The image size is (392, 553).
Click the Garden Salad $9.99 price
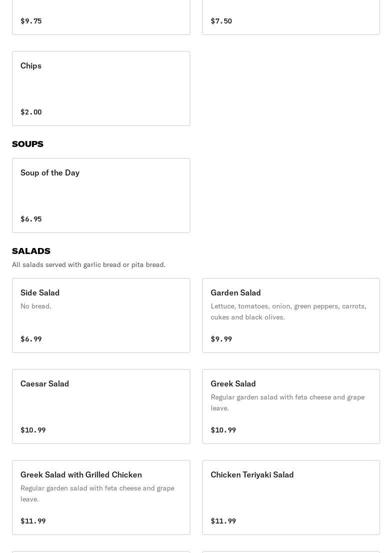[x=221, y=339]
